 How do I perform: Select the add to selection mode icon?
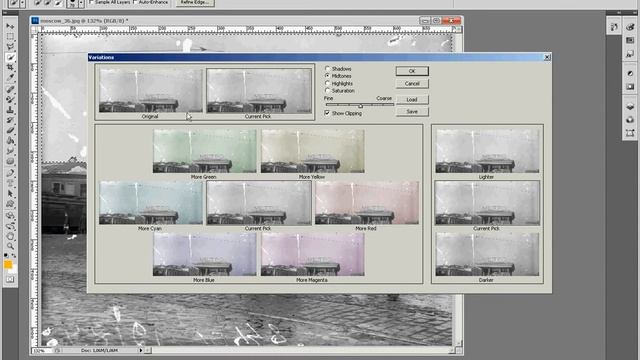(x=48, y=3)
